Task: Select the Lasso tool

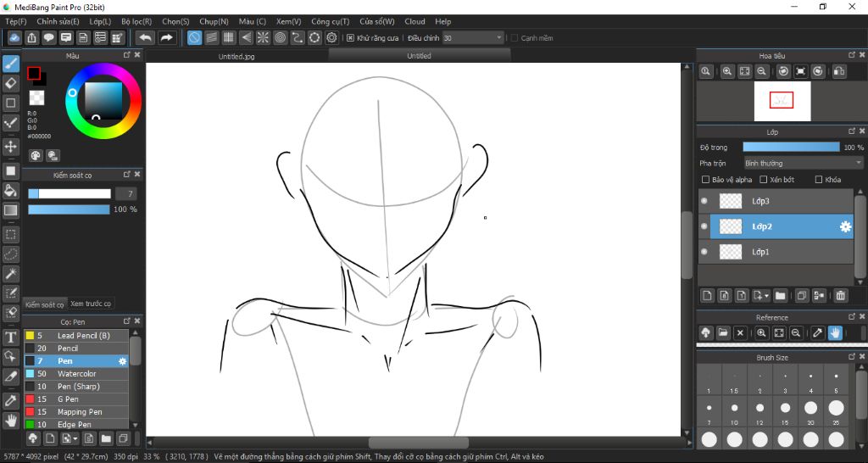Action: [10, 254]
